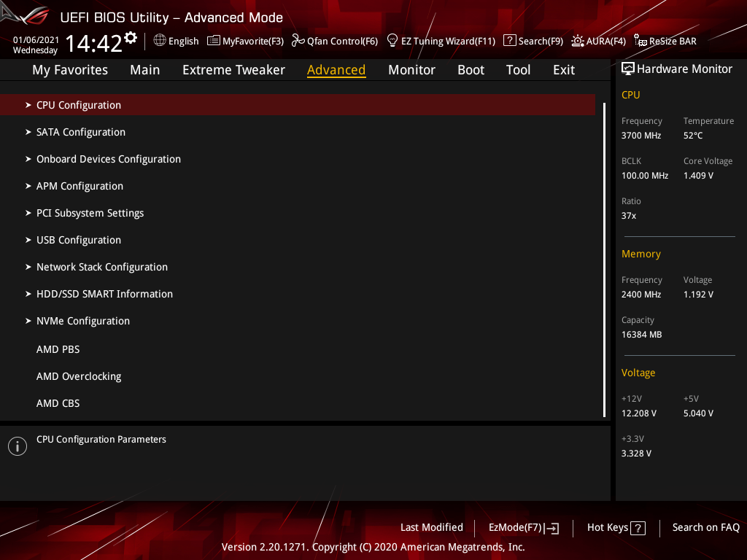
Task: Click MyFavorite(F3) label
Action: (x=253, y=41)
